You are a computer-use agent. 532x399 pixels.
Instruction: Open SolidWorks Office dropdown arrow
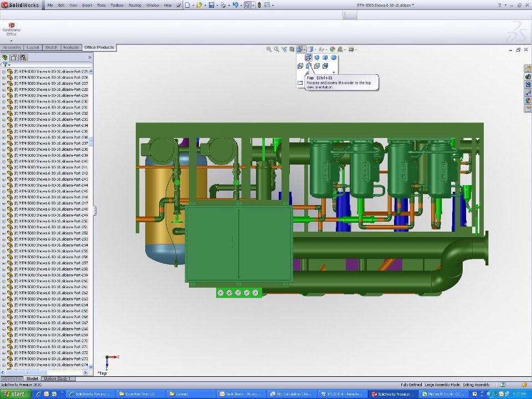coord(11,40)
